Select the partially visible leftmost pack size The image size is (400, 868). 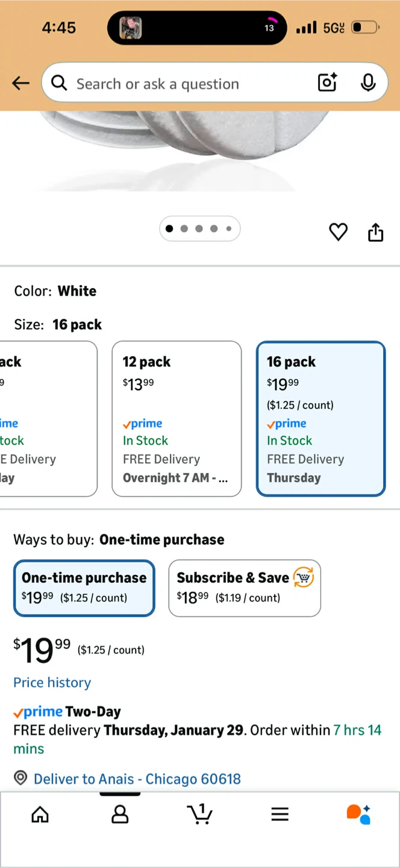pos(48,419)
